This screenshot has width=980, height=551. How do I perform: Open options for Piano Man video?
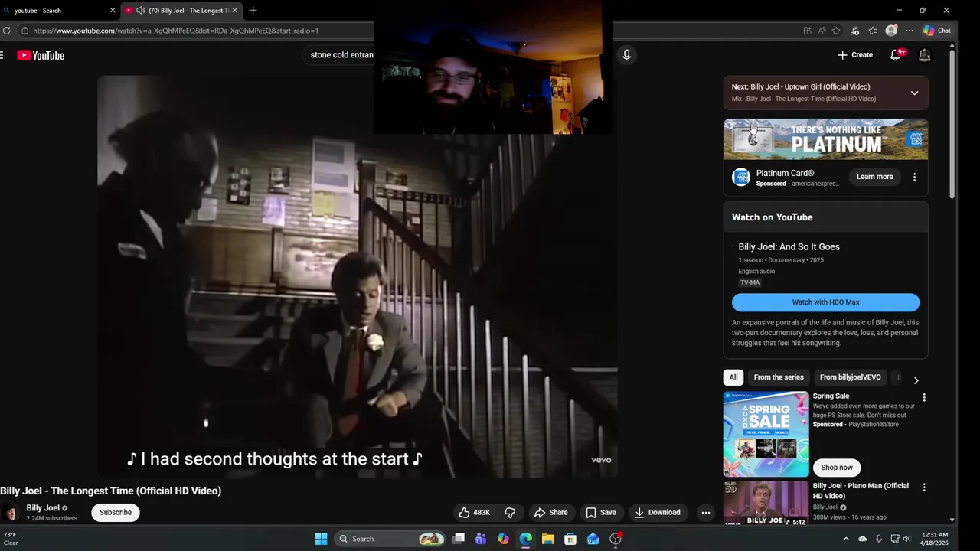924,487
